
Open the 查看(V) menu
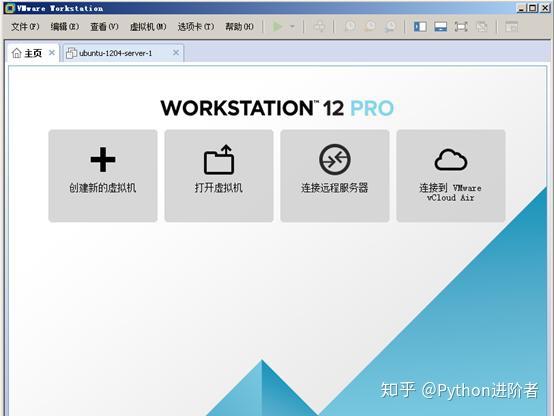[x=104, y=27]
